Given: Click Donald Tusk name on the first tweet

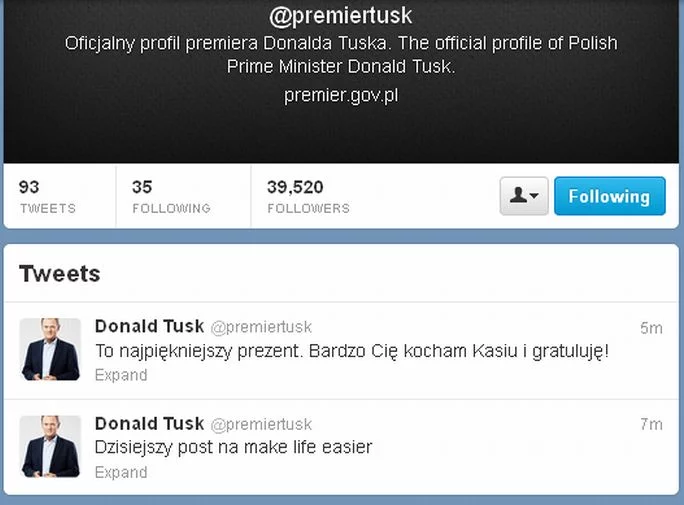Looking at the screenshot, I should [149, 326].
